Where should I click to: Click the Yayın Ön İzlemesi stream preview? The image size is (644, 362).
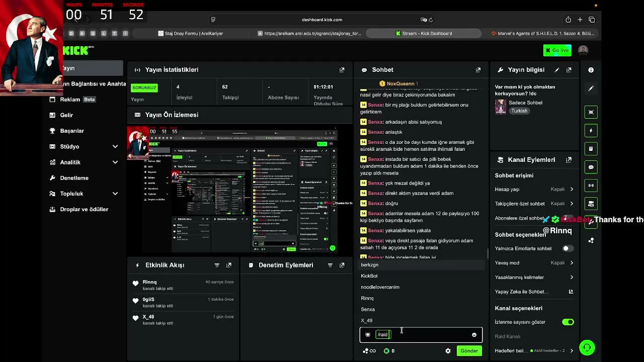pyautogui.click(x=240, y=191)
